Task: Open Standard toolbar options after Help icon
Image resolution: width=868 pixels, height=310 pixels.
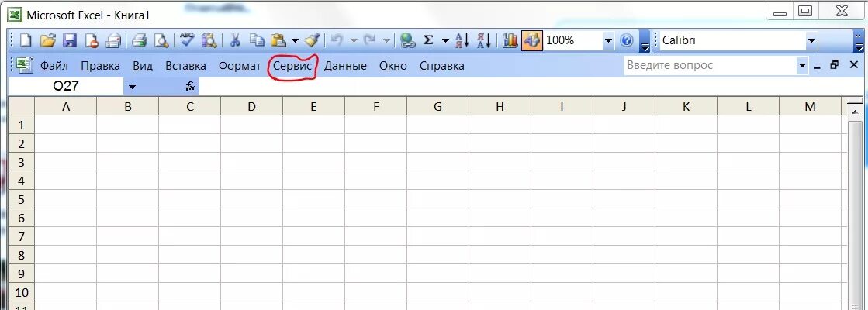Action: click(645, 41)
